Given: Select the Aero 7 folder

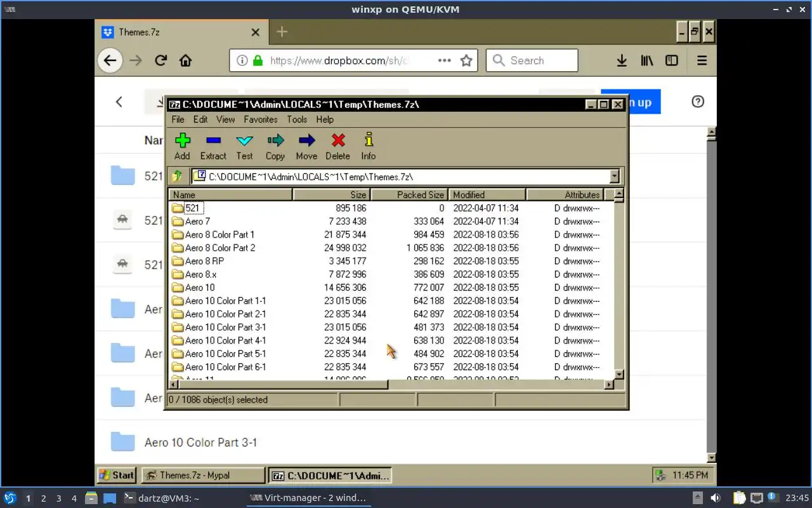Looking at the screenshot, I should click(x=197, y=221).
